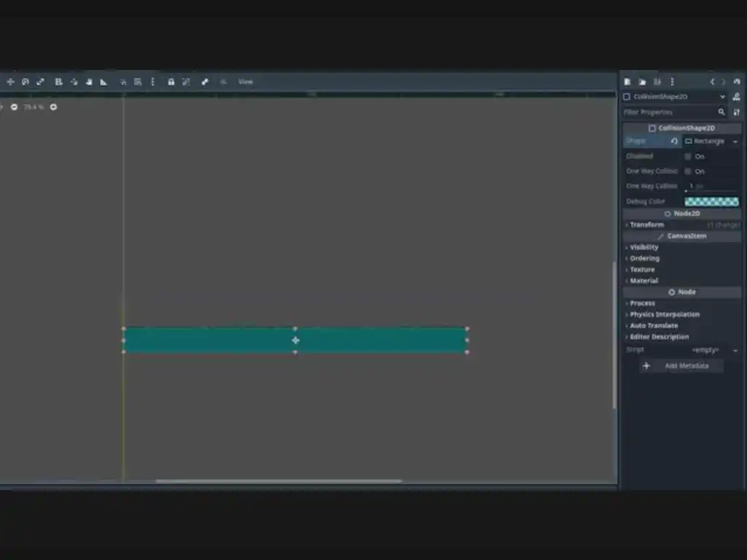Zoom out using the minus button
Image resolution: width=747 pixels, height=560 pixels.
(x=15, y=107)
